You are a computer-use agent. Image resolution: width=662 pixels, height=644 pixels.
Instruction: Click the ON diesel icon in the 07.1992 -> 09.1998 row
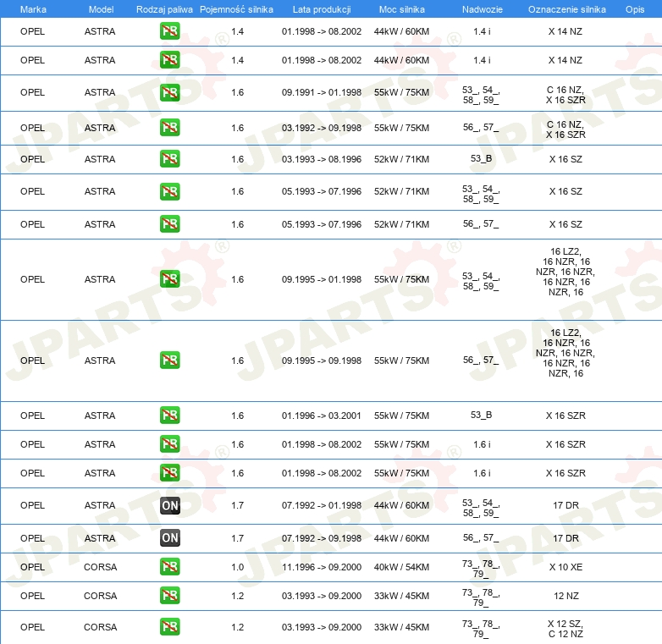click(x=169, y=537)
